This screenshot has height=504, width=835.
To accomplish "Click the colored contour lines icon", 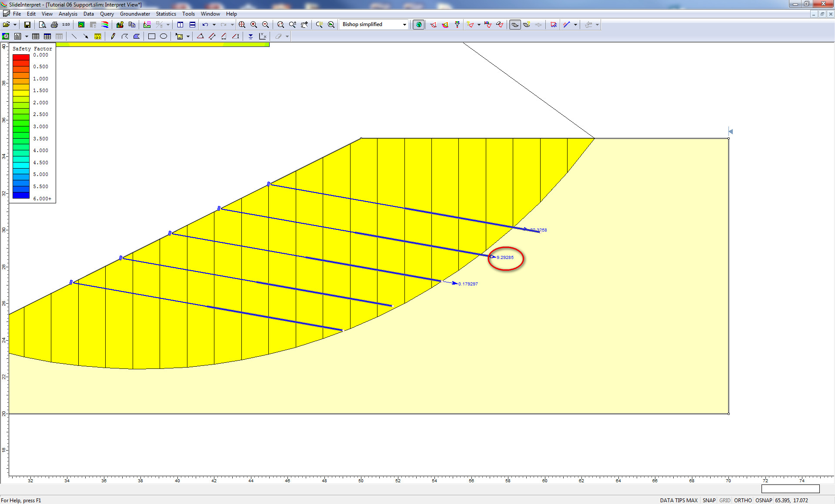I will tap(105, 25).
